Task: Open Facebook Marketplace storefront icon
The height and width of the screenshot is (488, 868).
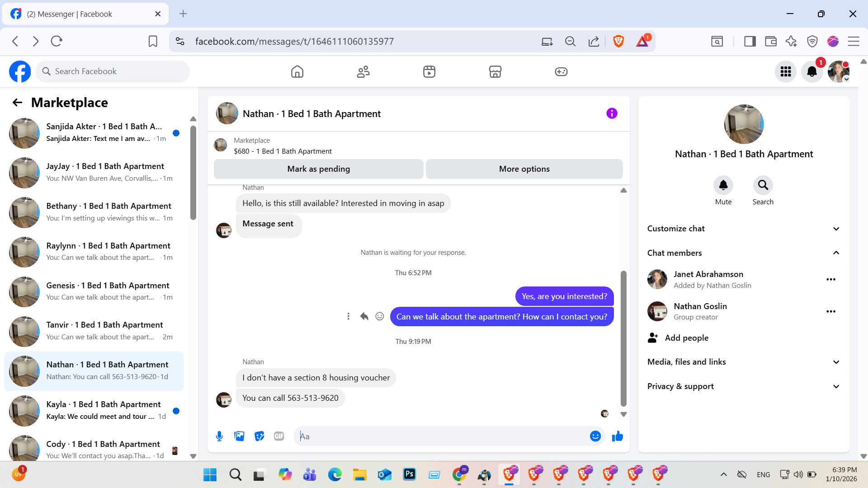Action: 495,71
